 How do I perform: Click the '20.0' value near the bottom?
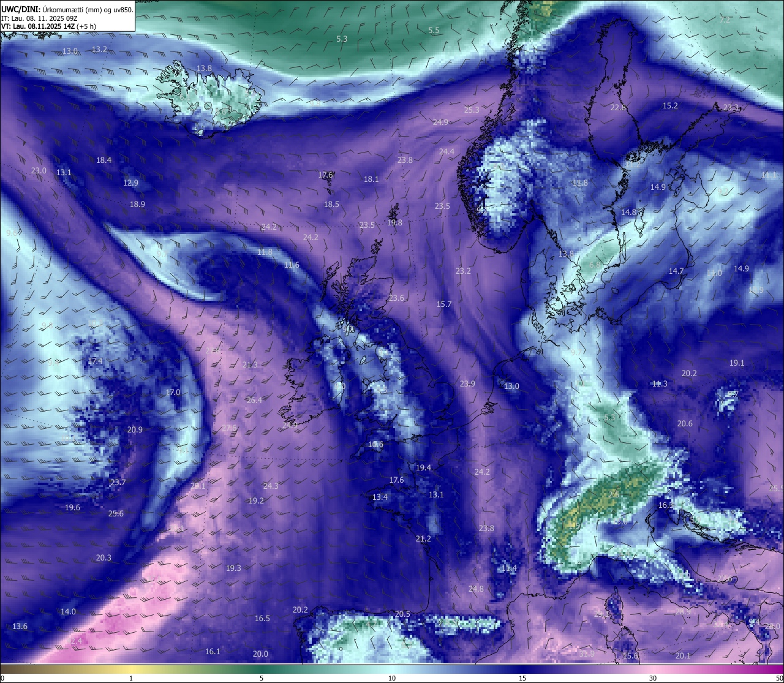[x=260, y=654]
